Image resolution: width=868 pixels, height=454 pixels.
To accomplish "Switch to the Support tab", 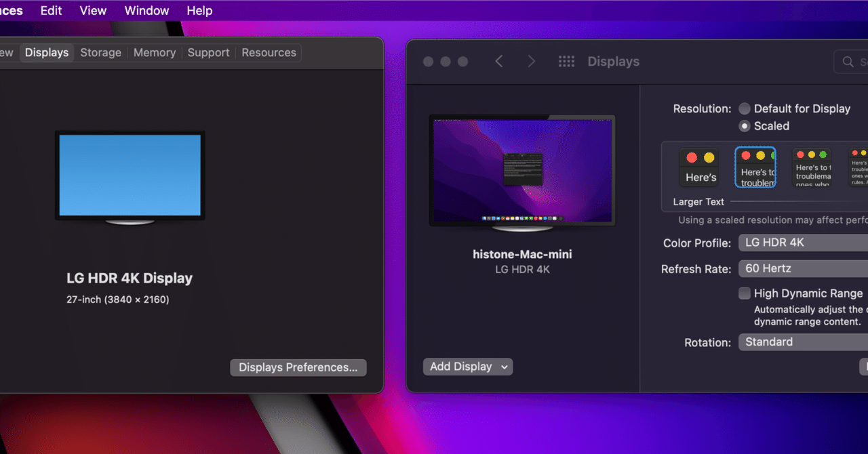I will [208, 53].
